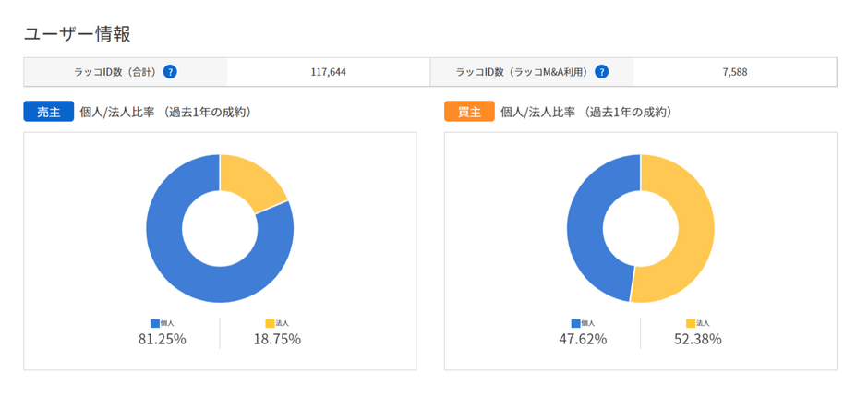Click the 47.62% buyer individual percentage

point(583,339)
